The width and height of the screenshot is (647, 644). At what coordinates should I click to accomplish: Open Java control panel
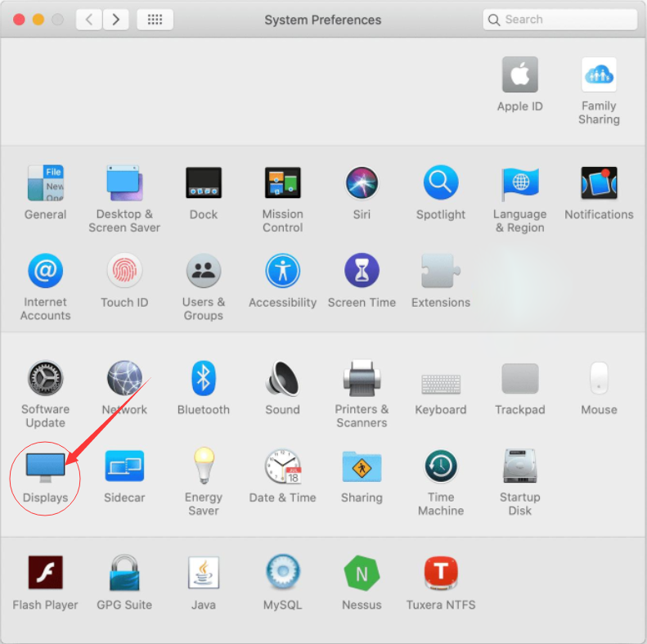(x=204, y=572)
